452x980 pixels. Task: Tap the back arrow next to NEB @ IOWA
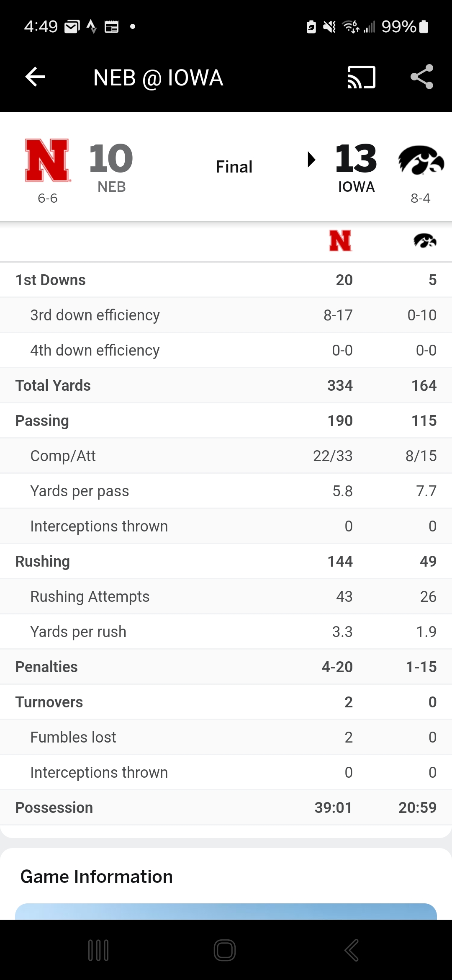[35, 77]
